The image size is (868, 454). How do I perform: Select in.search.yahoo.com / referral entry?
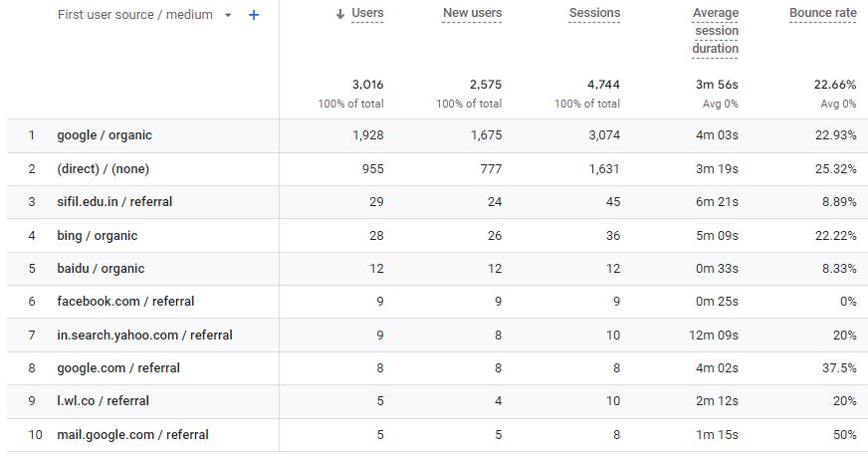[x=144, y=336]
